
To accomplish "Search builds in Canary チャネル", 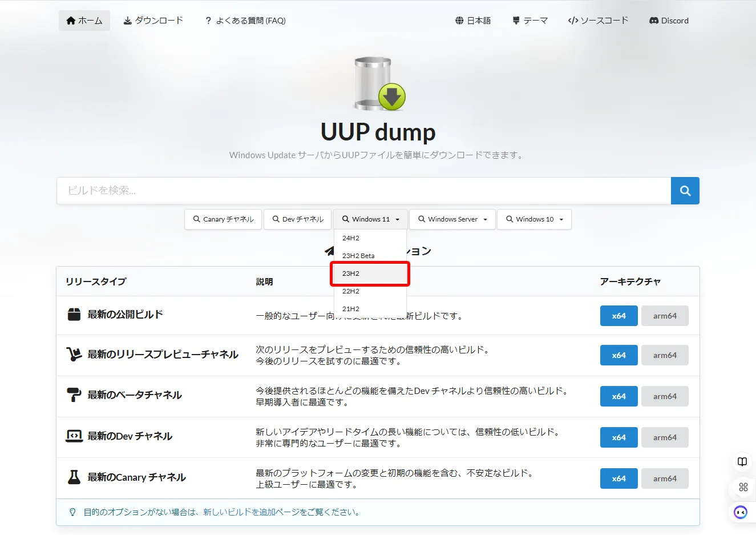I will coord(223,219).
